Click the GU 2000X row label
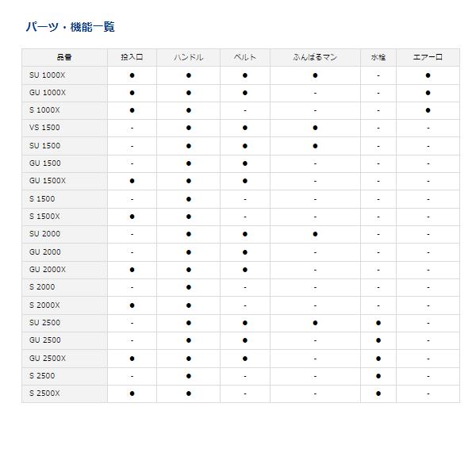This screenshot has width=476, height=476. pyautogui.click(x=48, y=270)
